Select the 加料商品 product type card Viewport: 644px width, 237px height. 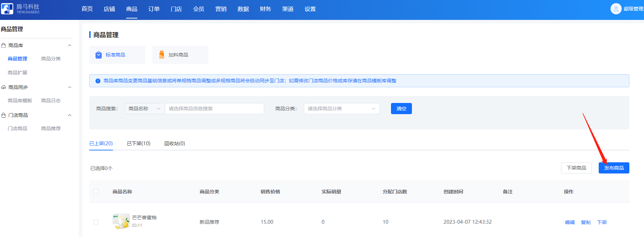(180, 55)
